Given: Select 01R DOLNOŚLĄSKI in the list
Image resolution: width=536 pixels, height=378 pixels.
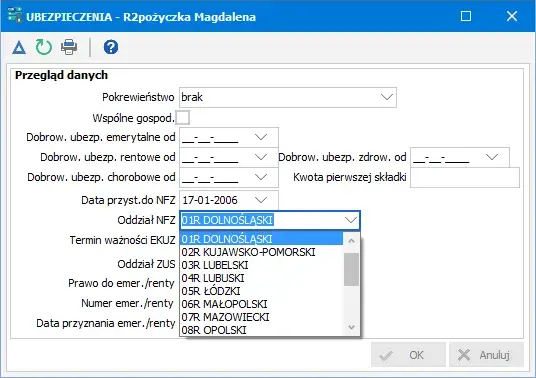Looking at the screenshot, I should click(x=262, y=239).
